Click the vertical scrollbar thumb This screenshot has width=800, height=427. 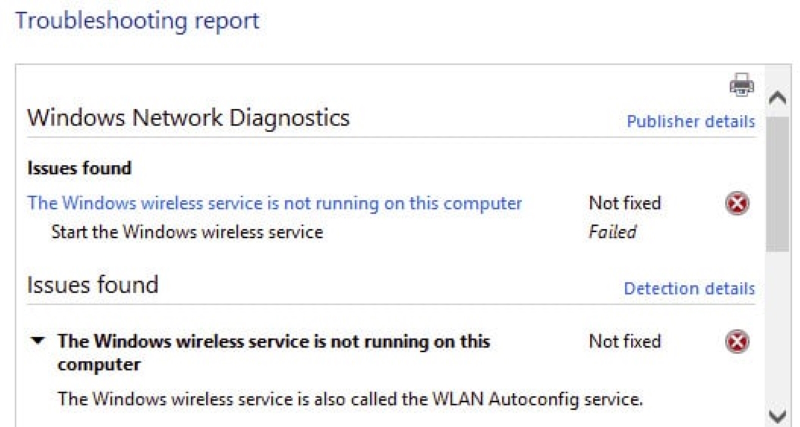[778, 184]
